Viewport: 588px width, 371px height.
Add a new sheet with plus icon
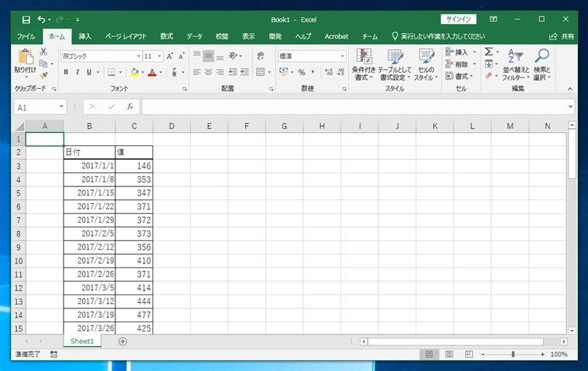click(x=122, y=341)
